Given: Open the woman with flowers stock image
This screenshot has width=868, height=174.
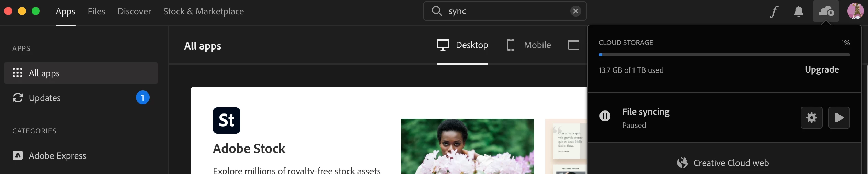Looking at the screenshot, I should click(x=468, y=146).
